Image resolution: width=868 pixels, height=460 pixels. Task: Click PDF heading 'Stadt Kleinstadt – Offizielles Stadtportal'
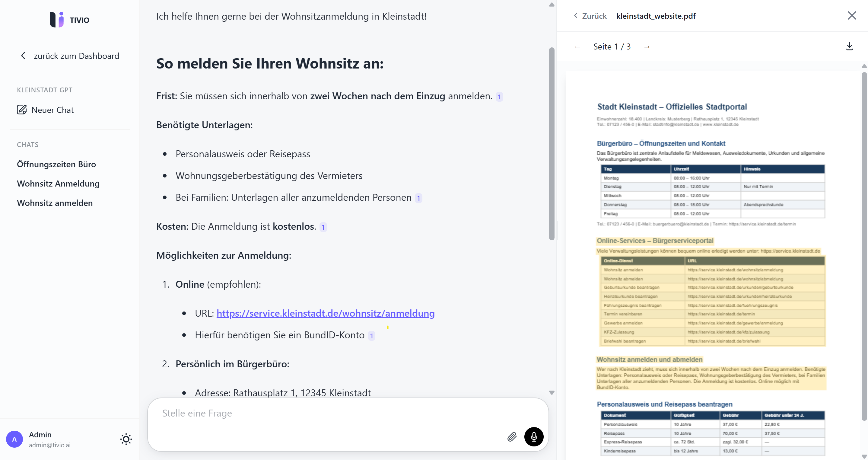point(672,107)
